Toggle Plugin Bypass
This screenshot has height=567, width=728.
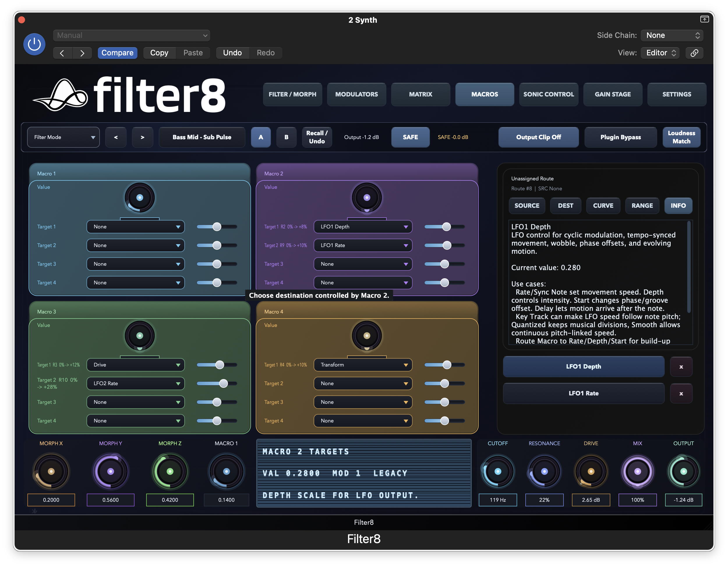click(x=620, y=137)
